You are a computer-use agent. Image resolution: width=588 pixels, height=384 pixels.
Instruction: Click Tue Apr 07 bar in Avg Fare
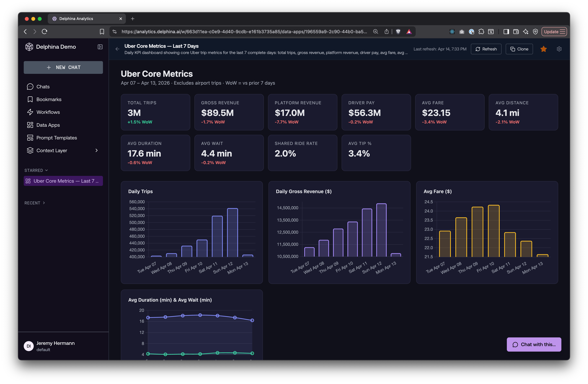(x=445, y=244)
